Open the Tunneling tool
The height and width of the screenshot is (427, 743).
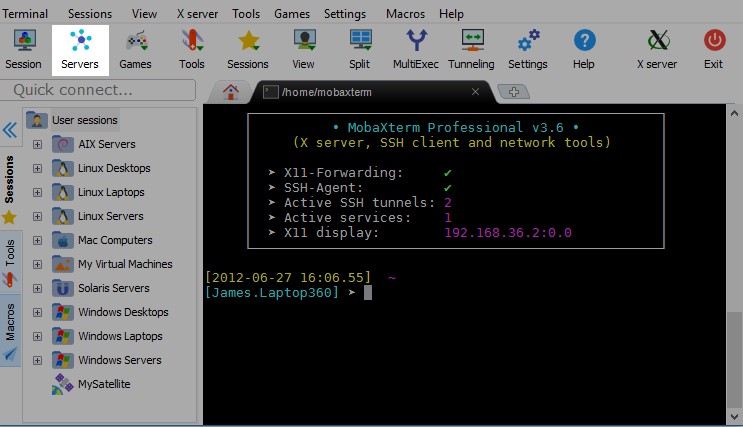[x=471, y=50]
